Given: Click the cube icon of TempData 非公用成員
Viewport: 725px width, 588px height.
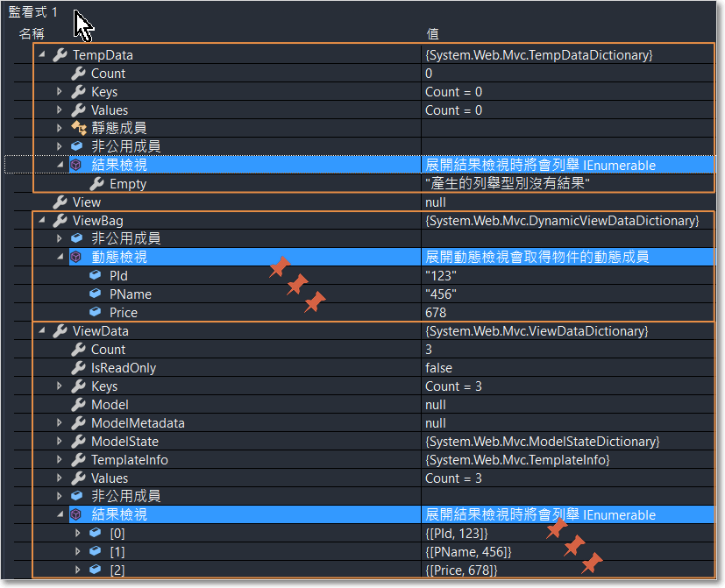Looking at the screenshot, I should point(77,146).
